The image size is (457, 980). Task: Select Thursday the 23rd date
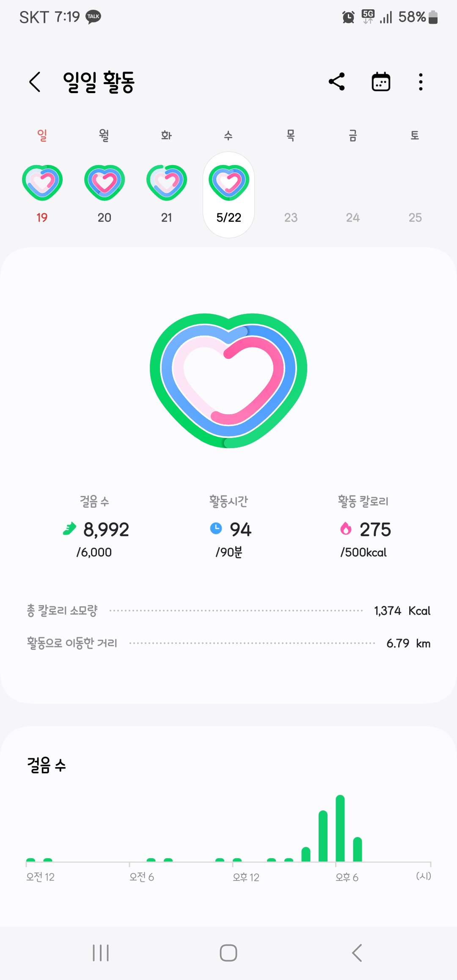pos(291,217)
